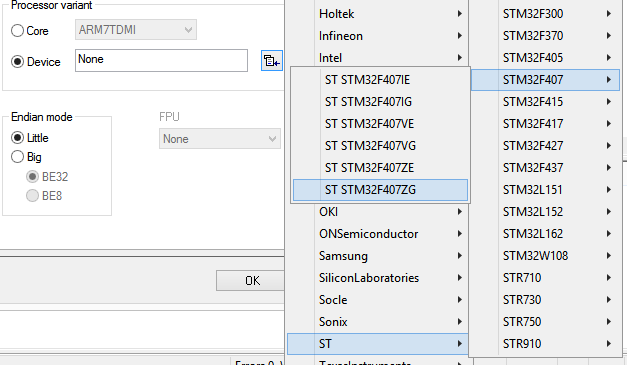Screen dimensions: 627x365
Task: Open the STM32F417 family submenu
Action: click(x=545, y=124)
